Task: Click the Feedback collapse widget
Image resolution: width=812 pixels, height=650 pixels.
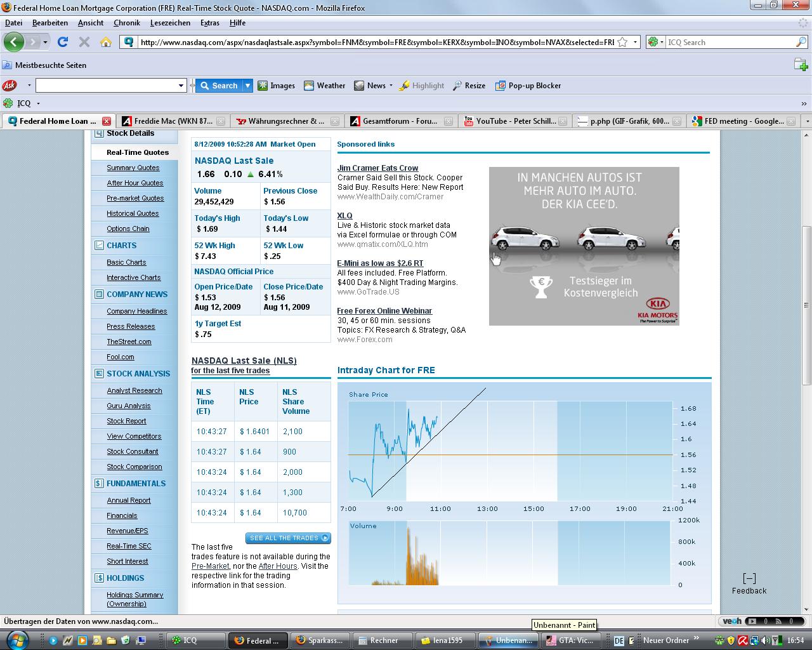Action: pos(749,584)
